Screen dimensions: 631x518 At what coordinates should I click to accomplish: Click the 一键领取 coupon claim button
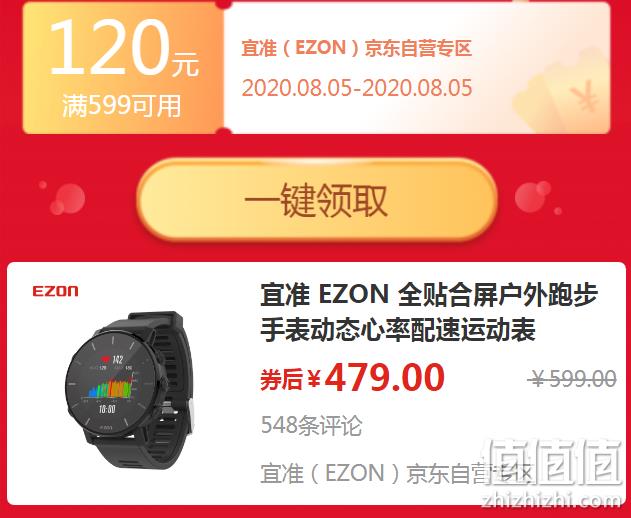point(317,200)
